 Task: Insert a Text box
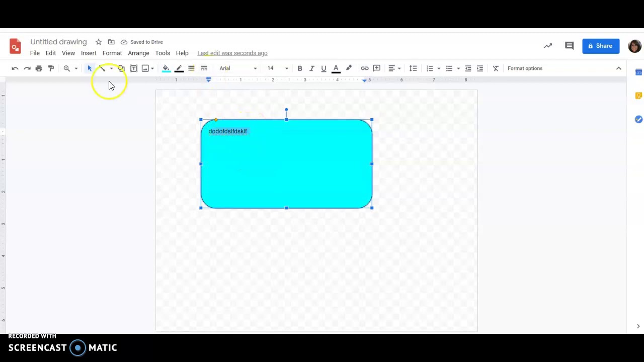pyautogui.click(x=133, y=68)
